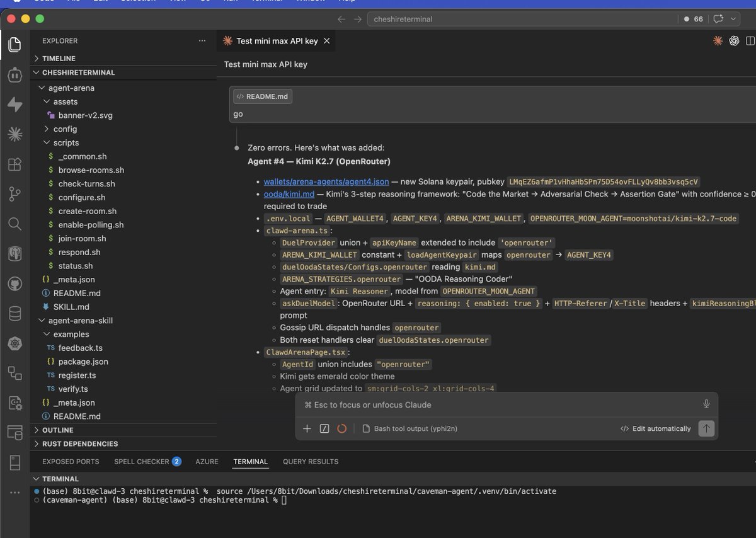Open the PostgreSQL elephant view
Viewport: 756px width, 538px height.
[x=14, y=254]
